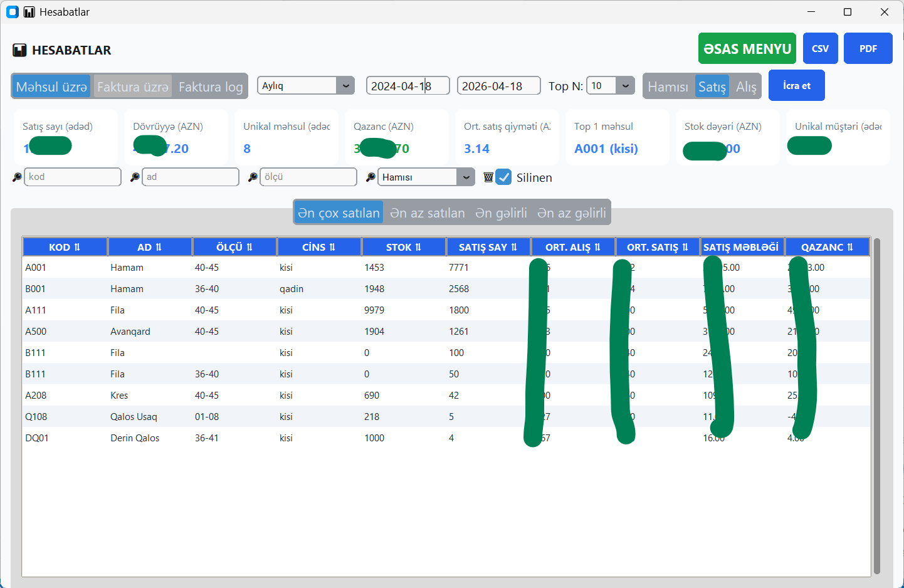This screenshot has height=588, width=904.
Task: Click the Hesabatlar report icon in header
Action: 19,50
